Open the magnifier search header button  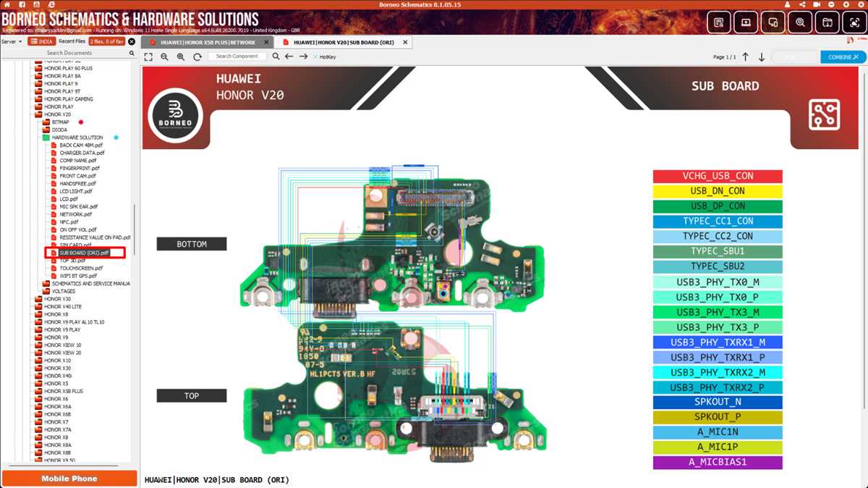click(x=800, y=22)
